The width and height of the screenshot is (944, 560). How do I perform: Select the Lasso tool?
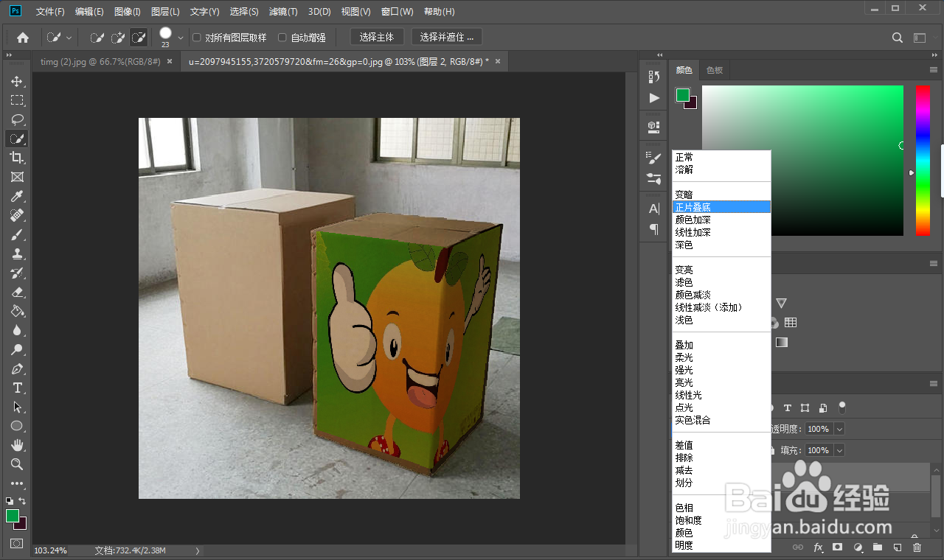17,119
